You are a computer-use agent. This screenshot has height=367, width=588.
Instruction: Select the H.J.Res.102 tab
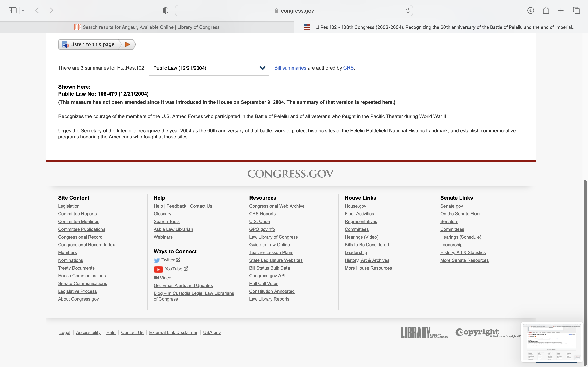tap(440, 27)
